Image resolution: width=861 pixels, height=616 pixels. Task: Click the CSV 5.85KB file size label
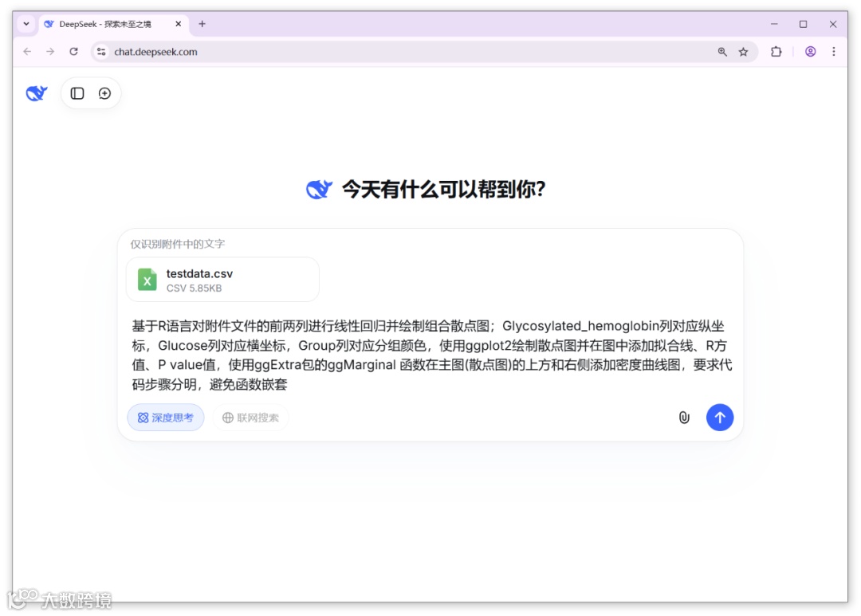click(x=194, y=288)
